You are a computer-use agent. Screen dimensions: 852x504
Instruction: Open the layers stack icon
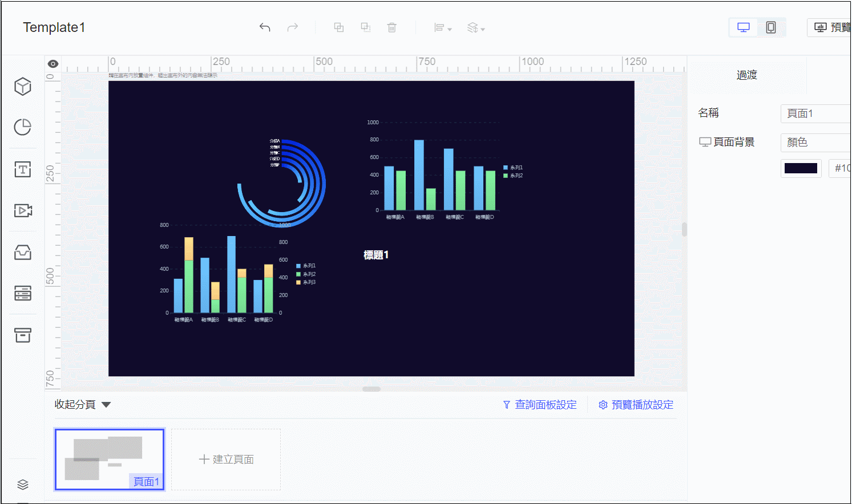click(x=23, y=485)
